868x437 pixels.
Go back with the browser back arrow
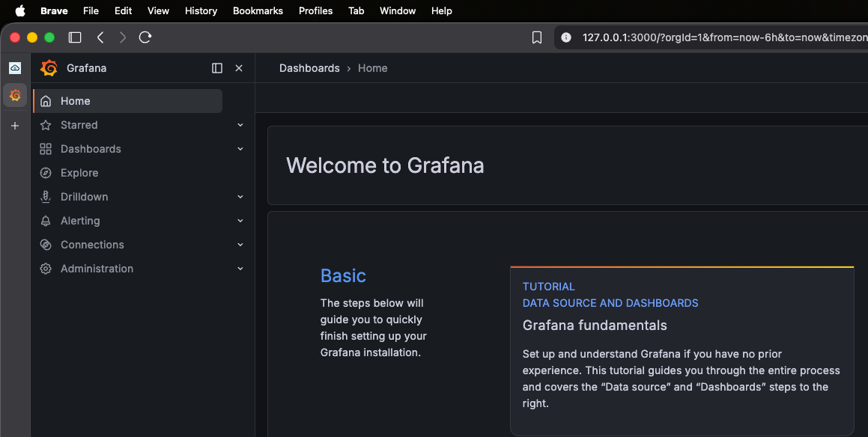pyautogui.click(x=100, y=37)
